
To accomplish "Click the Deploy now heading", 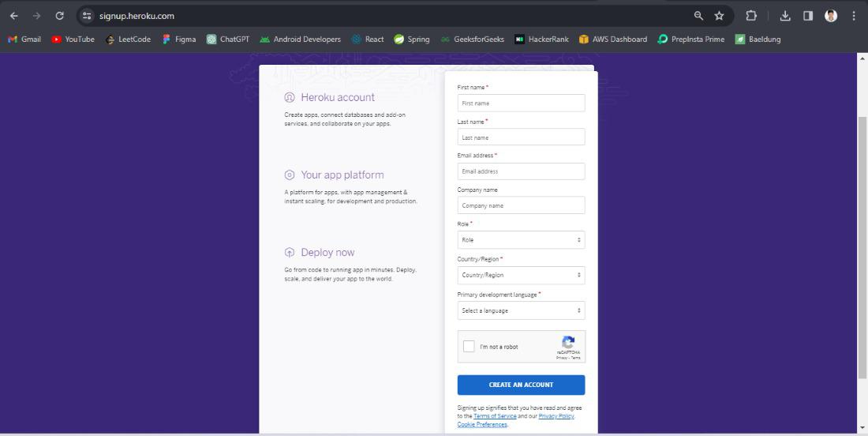I will [x=327, y=253].
